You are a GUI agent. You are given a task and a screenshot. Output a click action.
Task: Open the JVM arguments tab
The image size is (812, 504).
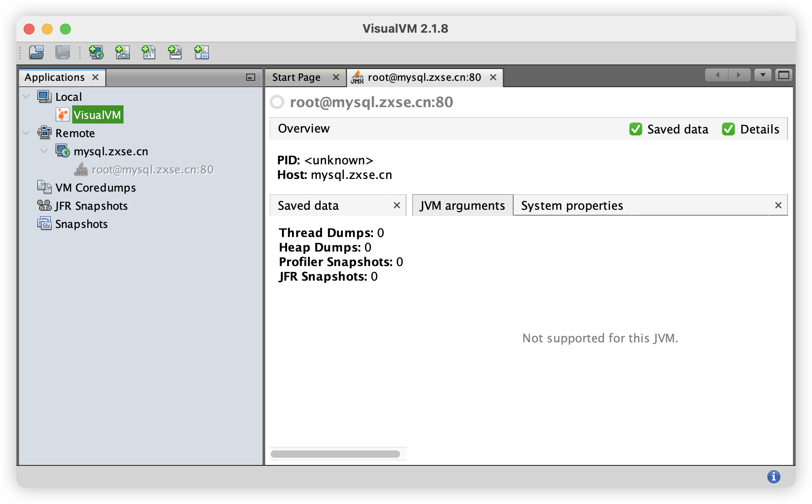462,206
